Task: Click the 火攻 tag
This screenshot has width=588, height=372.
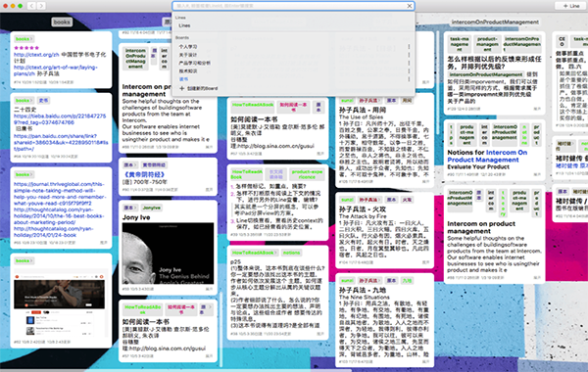Action: click(x=407, y=200)
